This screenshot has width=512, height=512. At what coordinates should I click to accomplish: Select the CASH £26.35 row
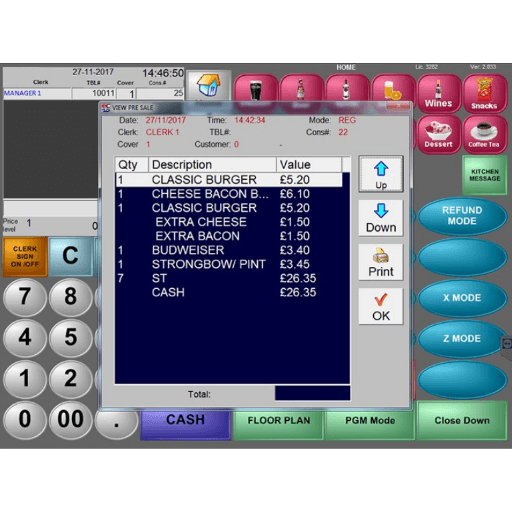click(x=229, y=292)
